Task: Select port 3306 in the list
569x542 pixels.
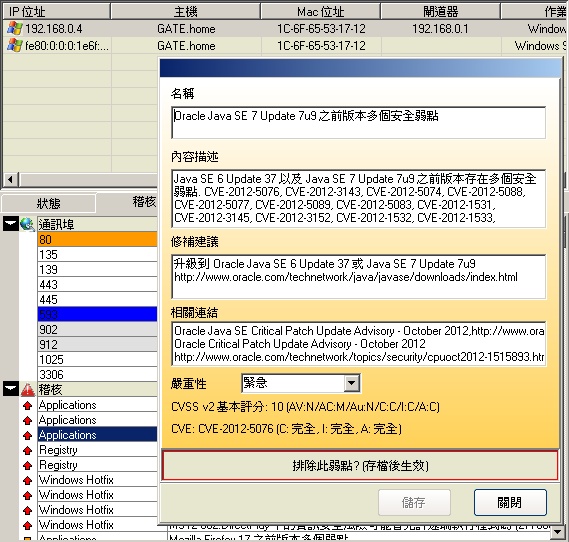Action: pos(97,374)
